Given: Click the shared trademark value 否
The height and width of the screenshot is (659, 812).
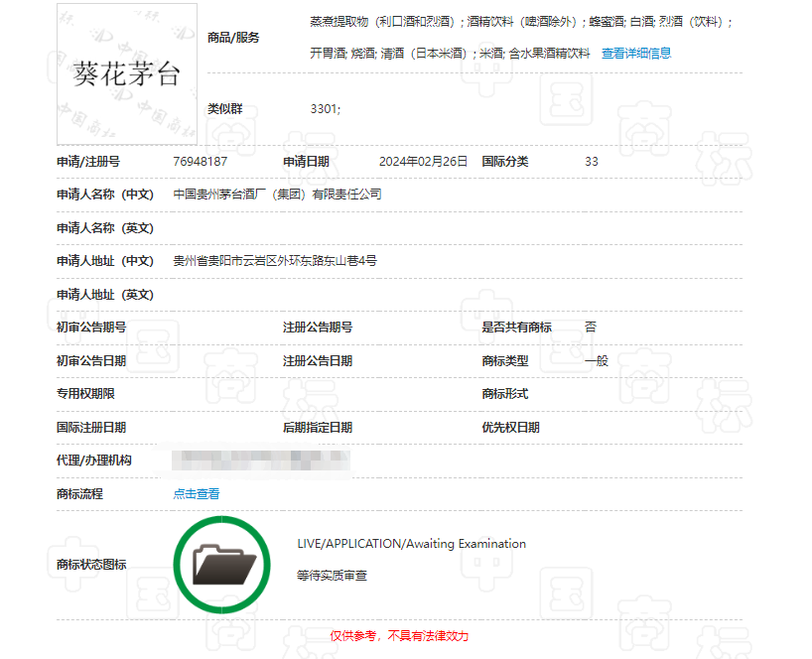Looking at the screenshot, I should pos(591,328).
